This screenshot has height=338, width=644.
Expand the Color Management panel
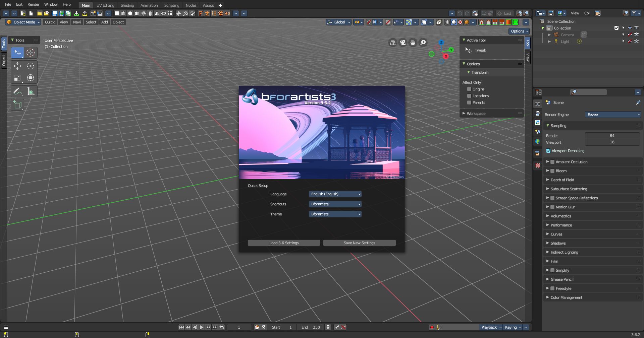566,297
